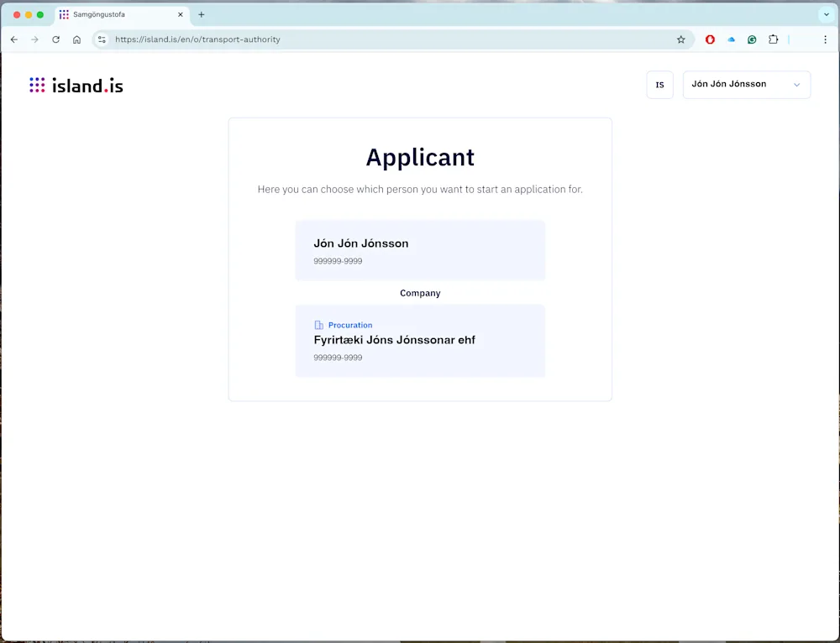This screenshot has width=840, height=643.
Task: Switch language with the IS button
Action: point(660,85)
